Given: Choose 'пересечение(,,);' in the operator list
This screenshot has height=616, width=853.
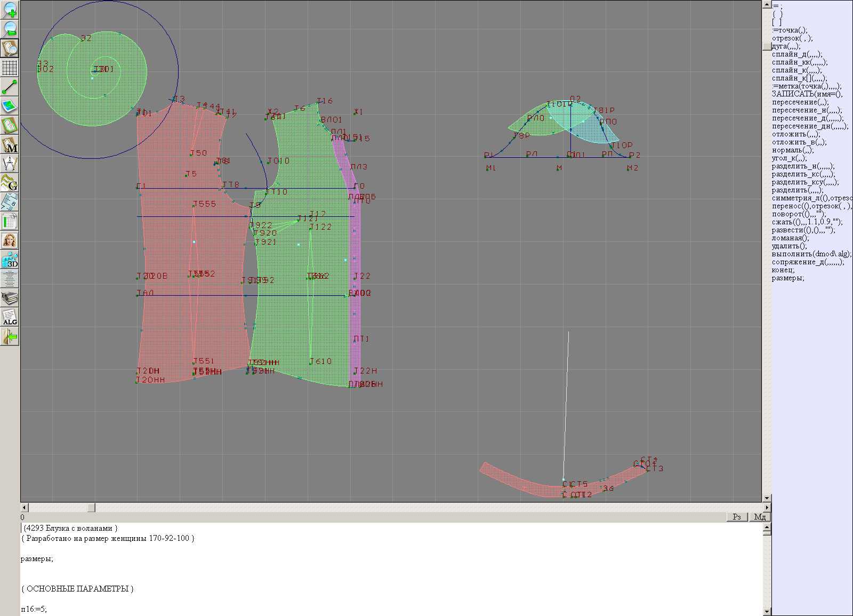Looking at the screenshot, I should pos(800,102).
